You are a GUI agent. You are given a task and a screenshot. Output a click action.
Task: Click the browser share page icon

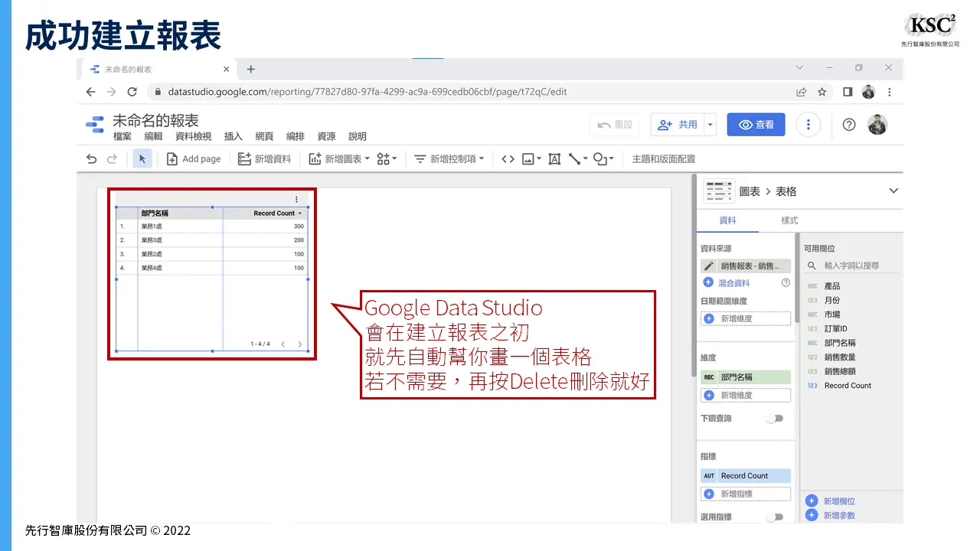(801, 92)
